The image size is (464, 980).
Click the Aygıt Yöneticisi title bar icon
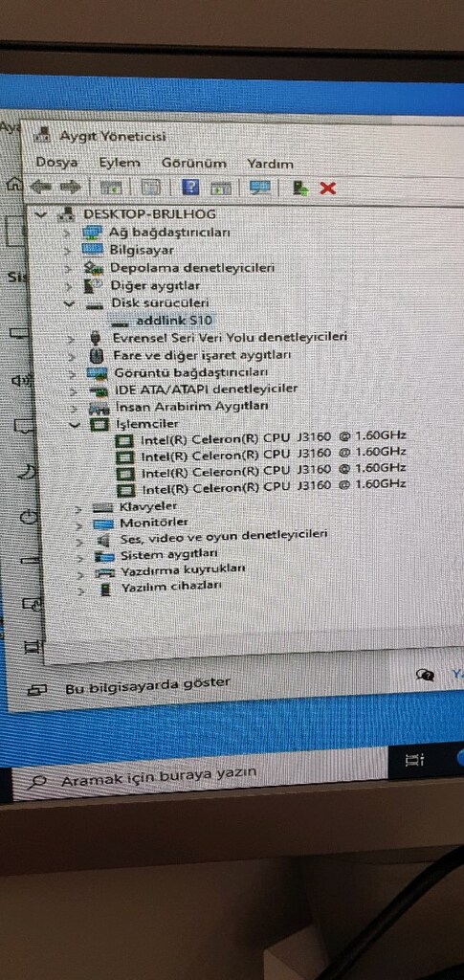(x=43, y=134)
